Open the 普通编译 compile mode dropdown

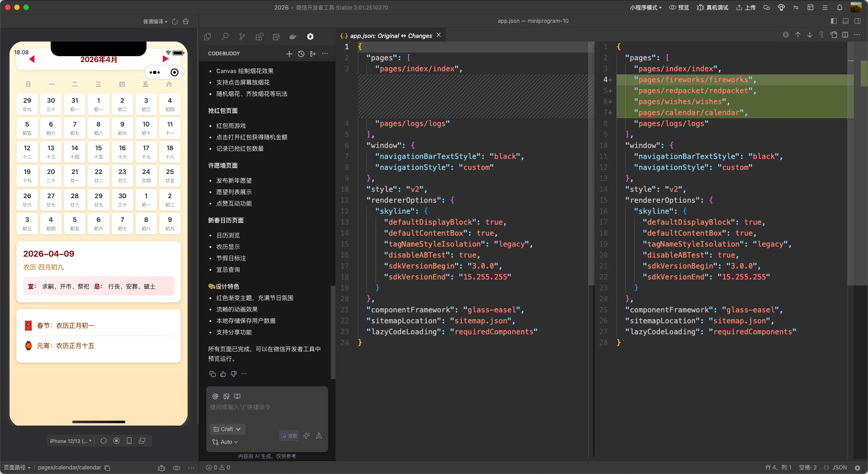click(155, 21)
